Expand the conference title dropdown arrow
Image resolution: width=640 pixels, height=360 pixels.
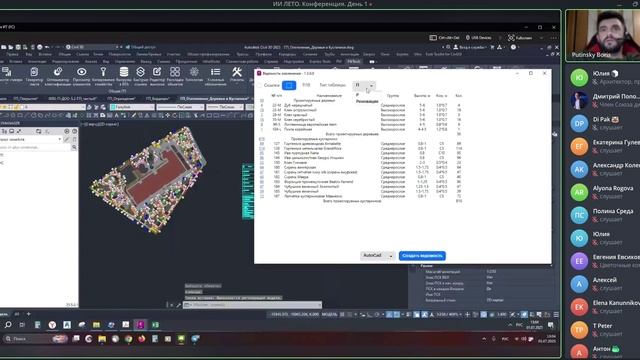pyautogui.click(x=371, y=4)
